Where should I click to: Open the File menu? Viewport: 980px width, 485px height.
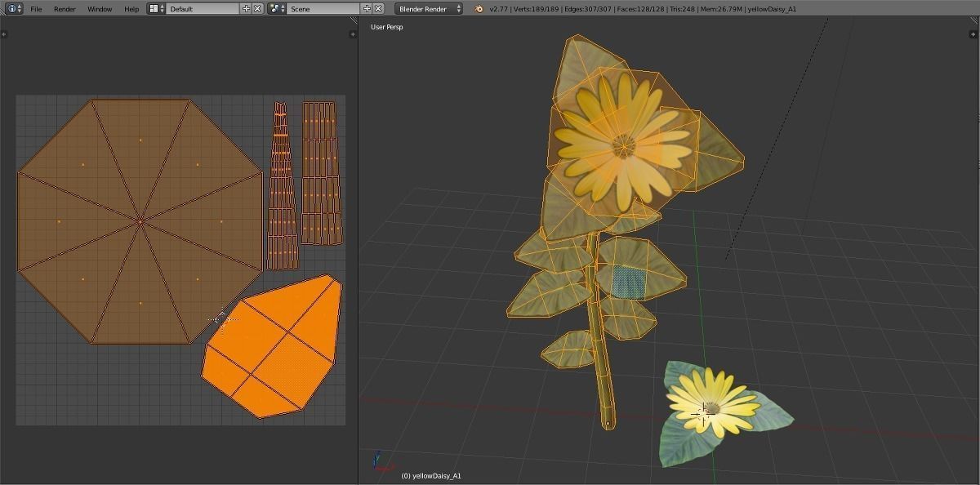(36, 9)
